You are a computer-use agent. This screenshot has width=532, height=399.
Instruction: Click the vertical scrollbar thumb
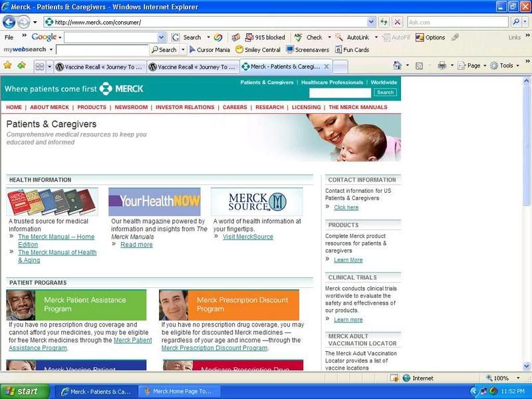527,146
